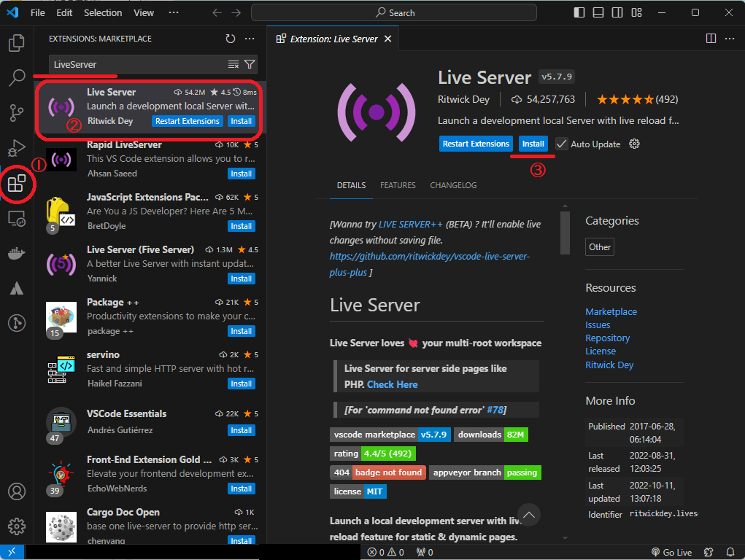This screenshot has width=745, height=560.
Task: Switch to the CHANGELOG tab
Action: coord(453,185)
